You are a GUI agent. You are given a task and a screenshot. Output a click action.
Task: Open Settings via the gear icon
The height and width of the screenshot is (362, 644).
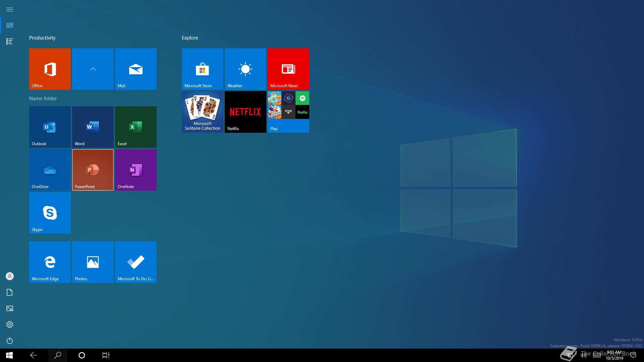[10, 324]
